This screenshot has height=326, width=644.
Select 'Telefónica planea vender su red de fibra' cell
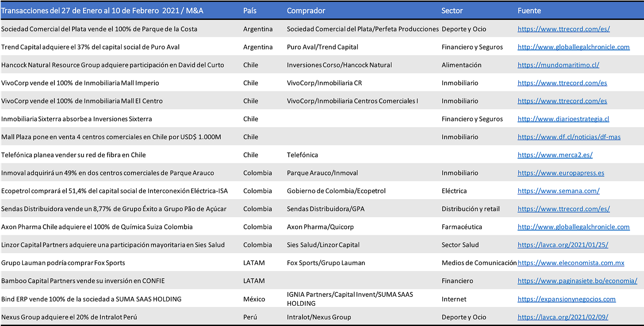click(x=74, y=155)
